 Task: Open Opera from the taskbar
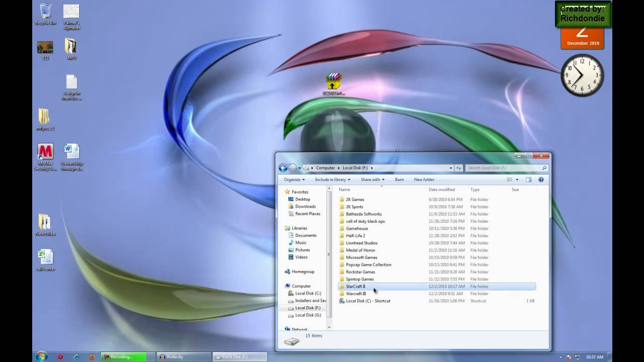click(60, 357)
